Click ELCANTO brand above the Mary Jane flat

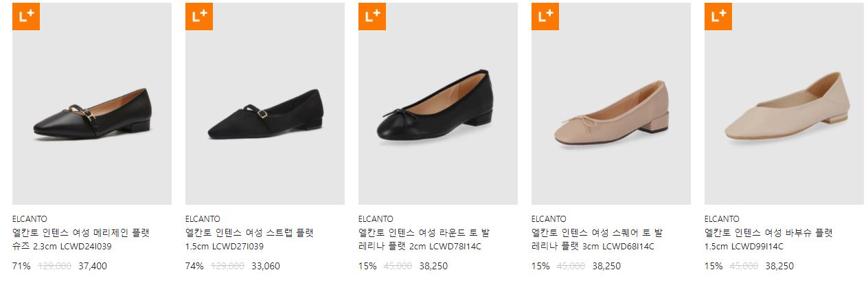pyautogui.click(x=30, y=219)
